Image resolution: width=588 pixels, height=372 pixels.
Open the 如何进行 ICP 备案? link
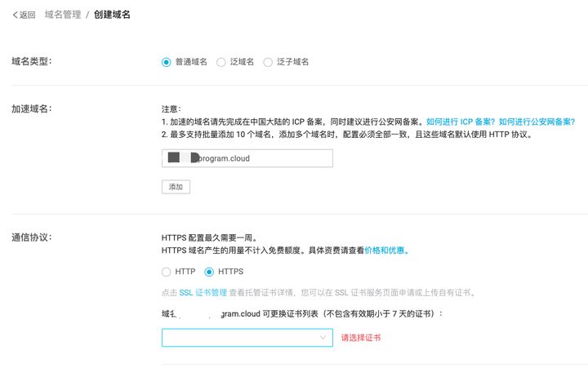[x=461, y=122]
